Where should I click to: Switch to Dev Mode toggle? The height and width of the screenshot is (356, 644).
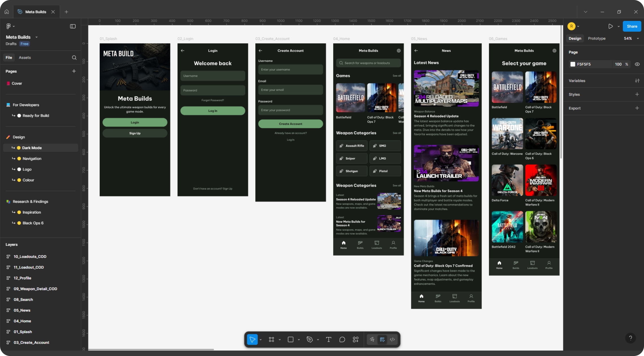392,339
